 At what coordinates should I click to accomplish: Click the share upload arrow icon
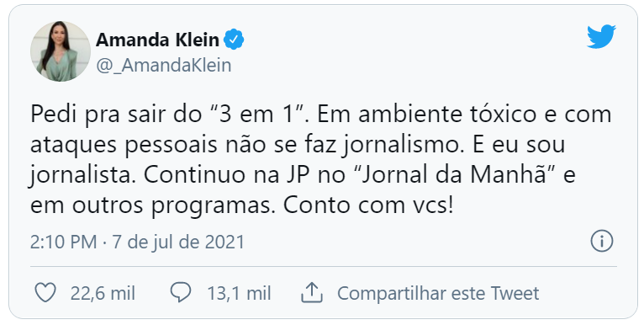click(312, 292)
